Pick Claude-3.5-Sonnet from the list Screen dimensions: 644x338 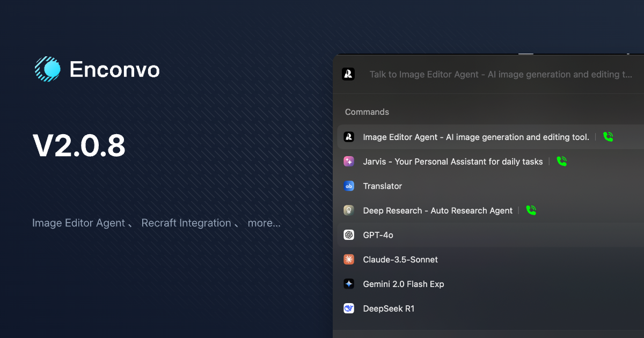click(x=490, y=260)
